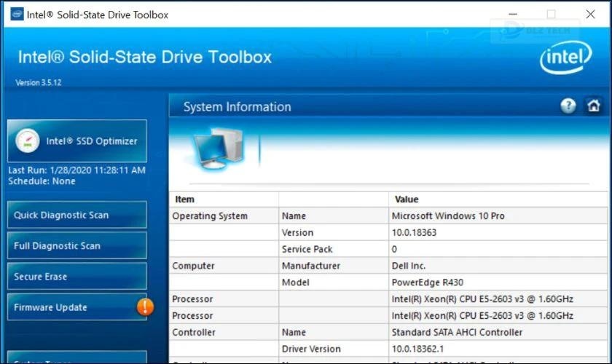The image size is (612, 364).
Task: Select the Model label
Action: (296, 282)
